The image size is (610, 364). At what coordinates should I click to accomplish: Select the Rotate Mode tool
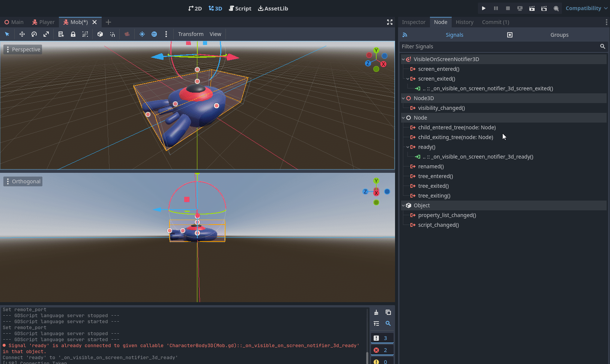(x=34, y=34)
